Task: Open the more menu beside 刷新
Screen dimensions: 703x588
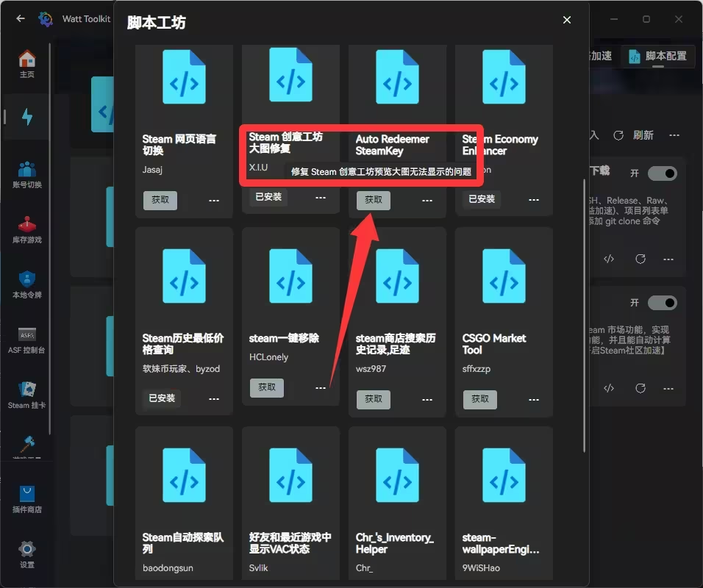Action: pyautogui.click(x=674, y=135)
